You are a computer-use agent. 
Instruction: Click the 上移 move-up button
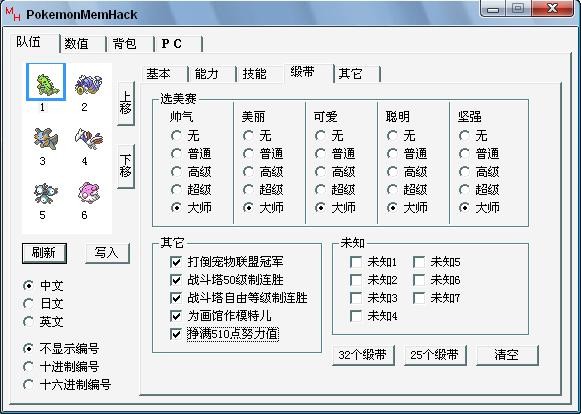(126, 103)
